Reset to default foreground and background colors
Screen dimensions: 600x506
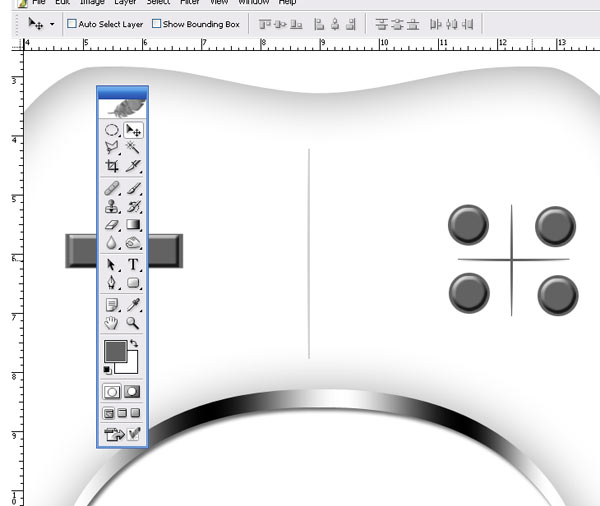coord(108,370)
